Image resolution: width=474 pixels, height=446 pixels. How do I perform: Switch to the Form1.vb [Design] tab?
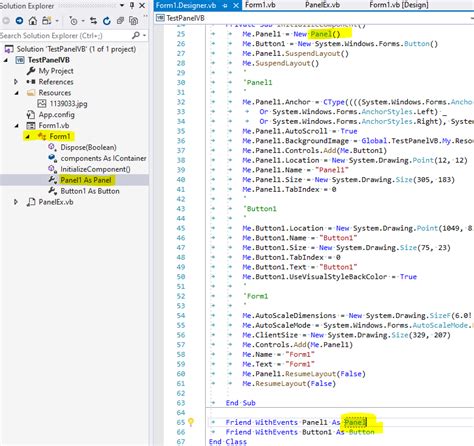tap(399, 5)
